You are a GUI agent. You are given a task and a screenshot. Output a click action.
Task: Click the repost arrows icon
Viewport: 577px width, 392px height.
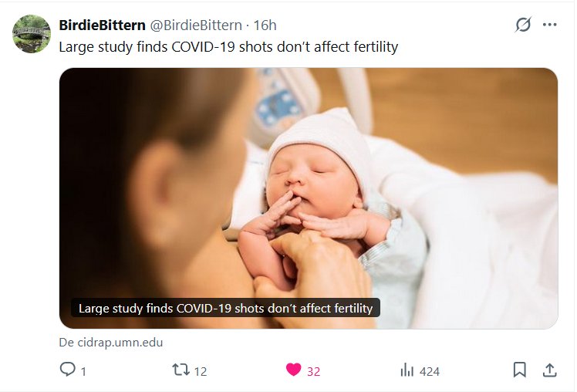pyautogui.click(x=181, y=370)
